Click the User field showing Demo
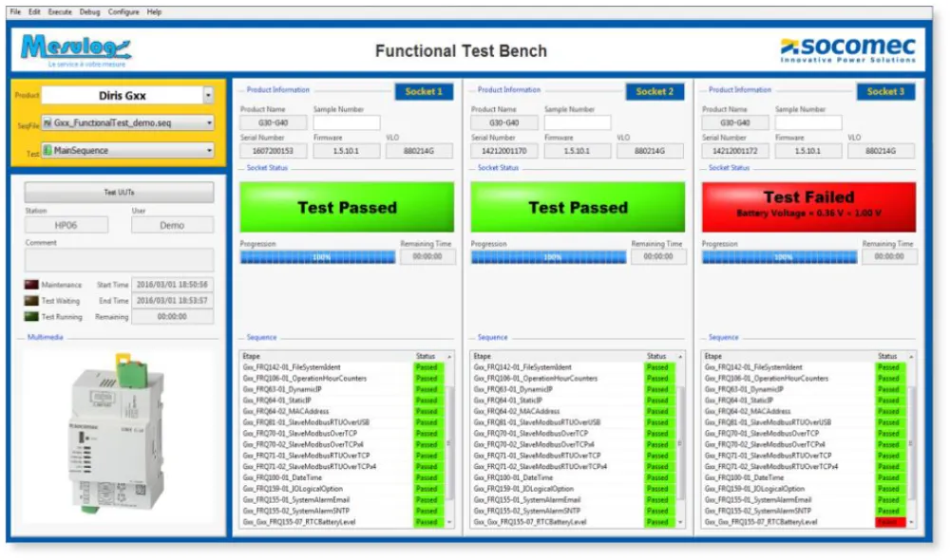Screen dimensions: 950x560 172,225
